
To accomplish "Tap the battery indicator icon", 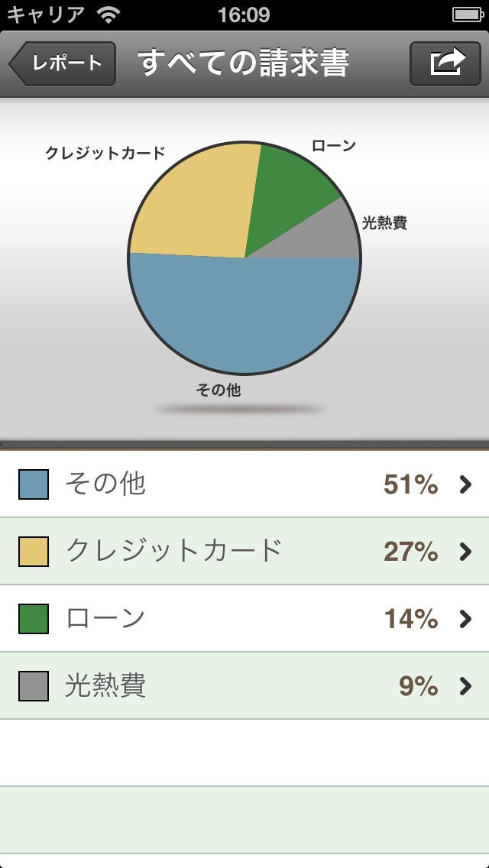I will coord(467,15).
